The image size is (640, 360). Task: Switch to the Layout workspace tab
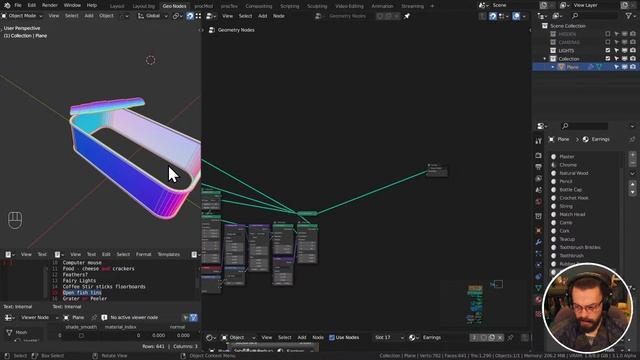pyautogui.click(x=117, y=6)
